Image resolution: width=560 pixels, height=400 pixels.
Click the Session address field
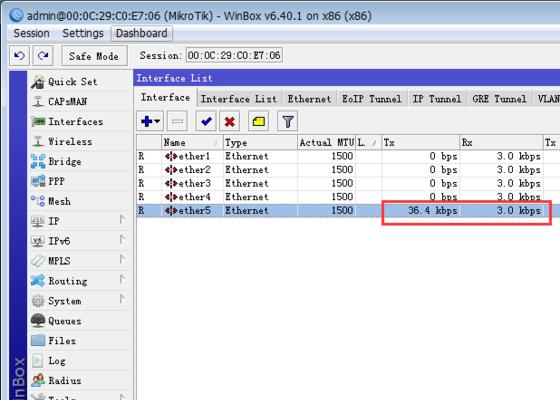pyautogui.click(x=234, y=55)
